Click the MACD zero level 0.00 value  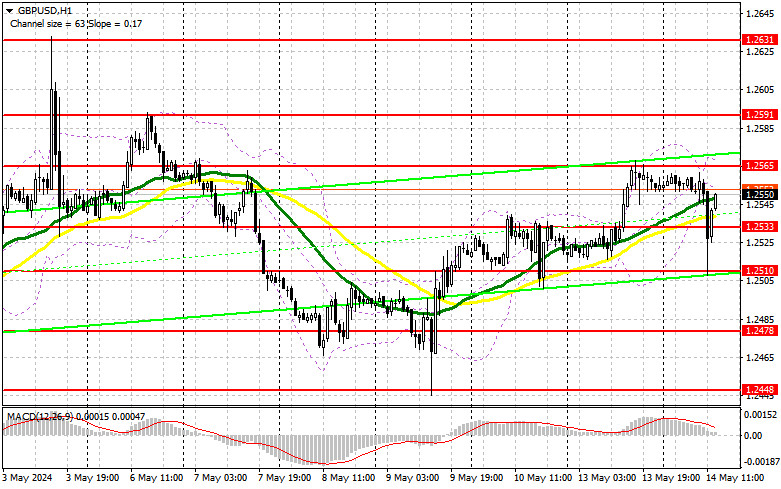click(x=753, y=436)
